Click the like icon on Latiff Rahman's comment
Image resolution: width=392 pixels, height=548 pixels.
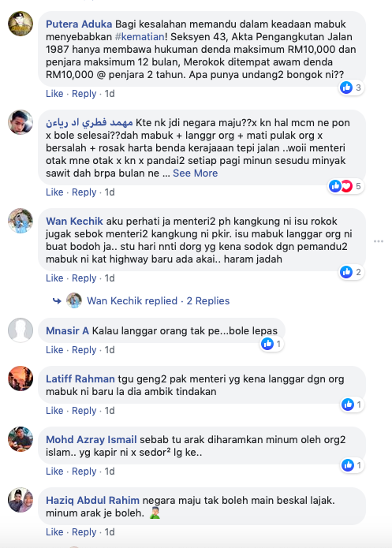pos(348,404)
